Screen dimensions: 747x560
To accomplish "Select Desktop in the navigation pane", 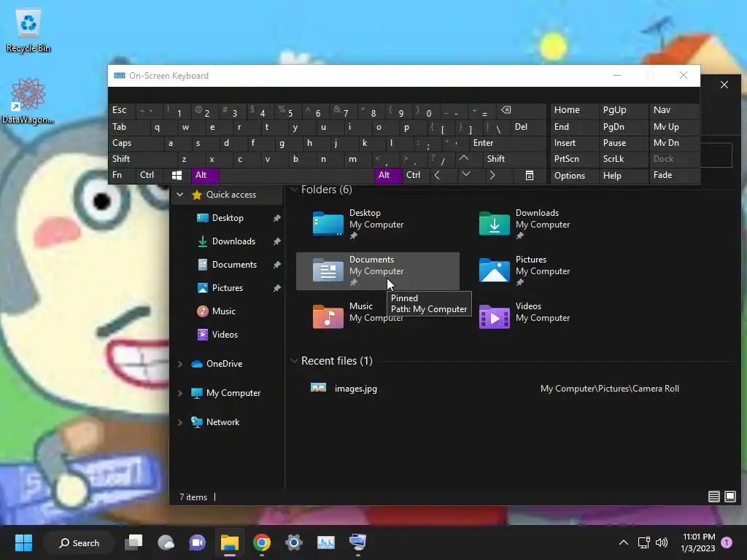I will 228,217.
